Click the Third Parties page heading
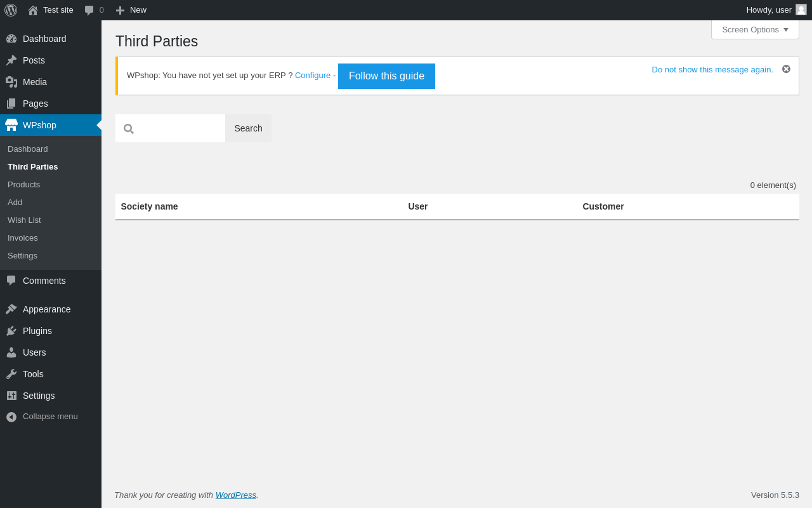Viewport: 812px width, 508px height. pos(157,41)
